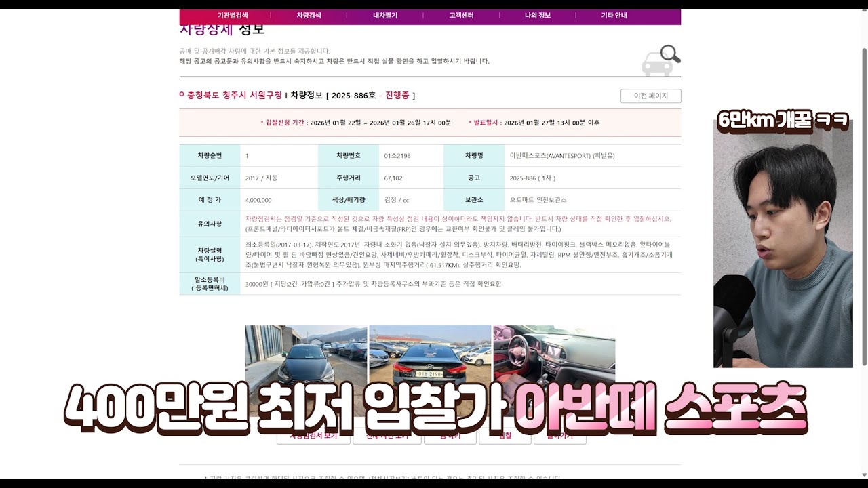The width and height of the screenshot is (868, 488).
Task: Click the 예 정 가 label cell
Action: click(x=210, y=201)
